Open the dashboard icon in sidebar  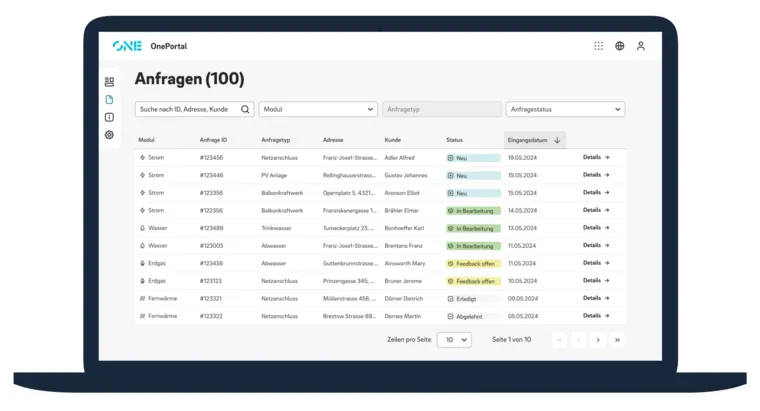110,82
